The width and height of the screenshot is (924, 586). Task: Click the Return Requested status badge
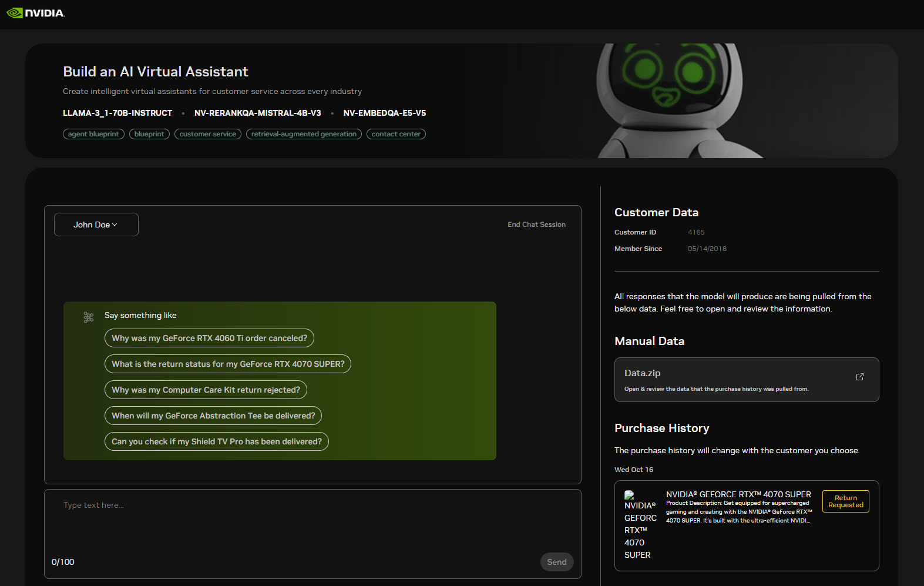pos(846,501)
